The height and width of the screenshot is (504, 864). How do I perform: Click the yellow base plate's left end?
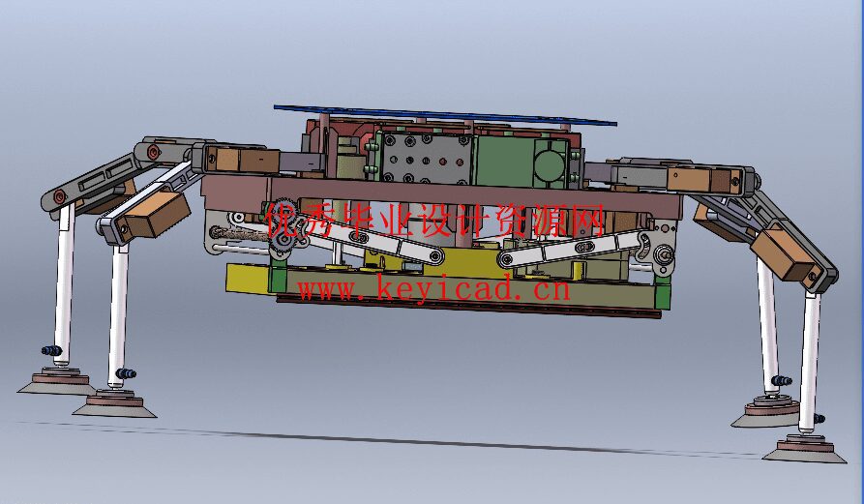248,279
